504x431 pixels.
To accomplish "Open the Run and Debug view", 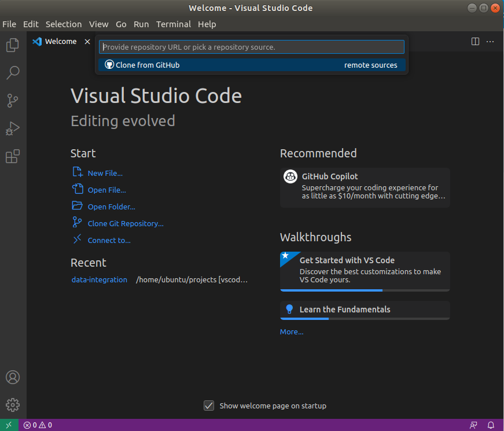I will (x=13, y=128).
